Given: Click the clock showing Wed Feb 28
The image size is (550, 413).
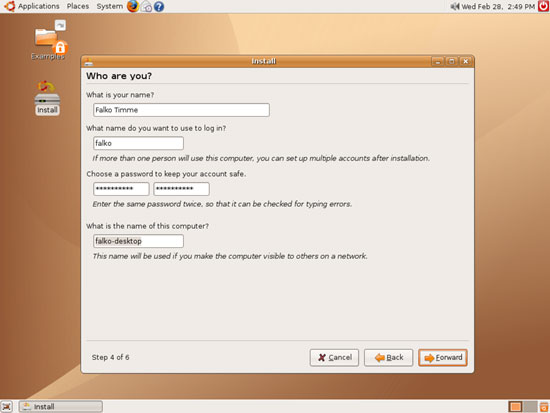Looking at the screenshot, I should [498, 6].
